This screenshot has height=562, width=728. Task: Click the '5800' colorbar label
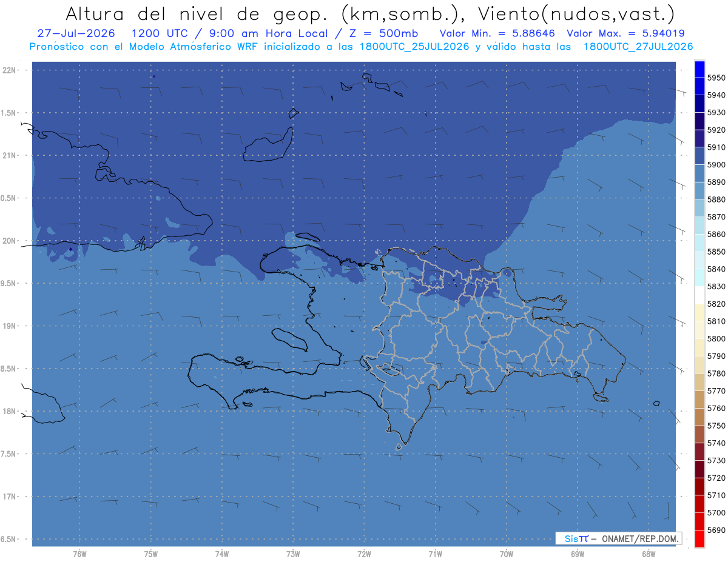coord(716,338)
